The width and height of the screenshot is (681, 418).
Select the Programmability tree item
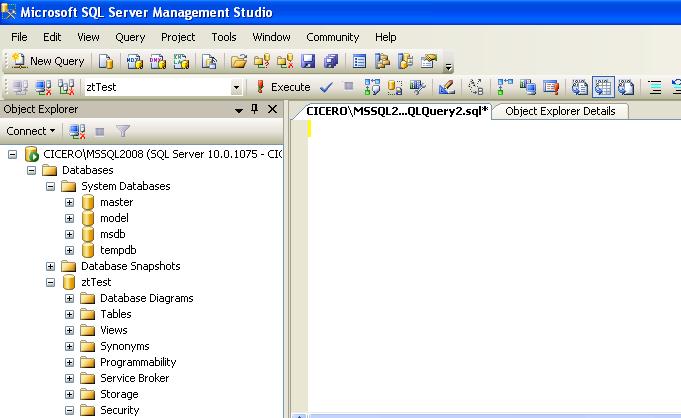click(138, 362)
